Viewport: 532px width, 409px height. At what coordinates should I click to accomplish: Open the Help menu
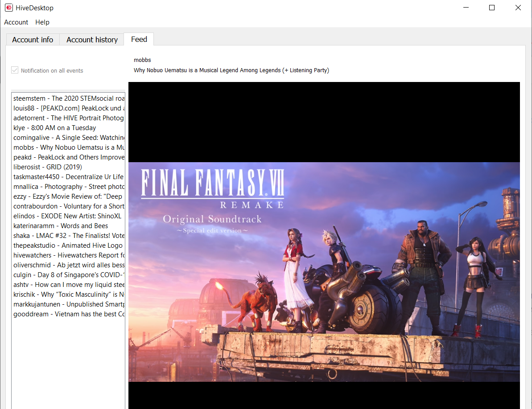pos(42,22)
